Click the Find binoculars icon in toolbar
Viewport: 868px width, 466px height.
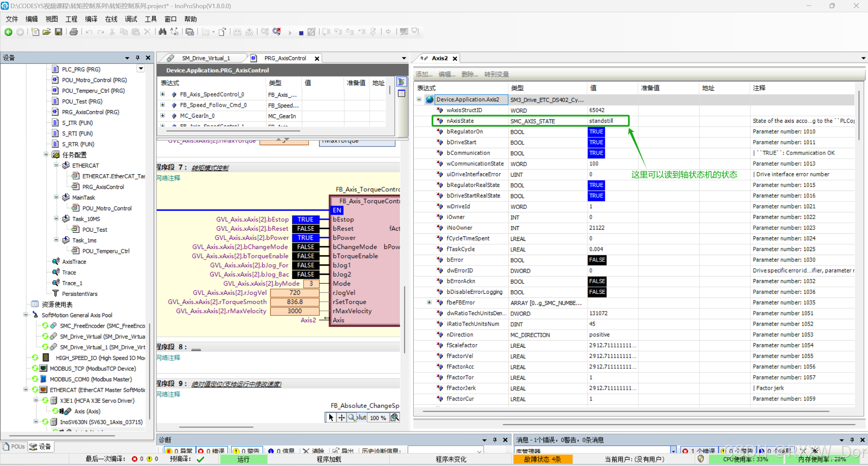(162, 32)
